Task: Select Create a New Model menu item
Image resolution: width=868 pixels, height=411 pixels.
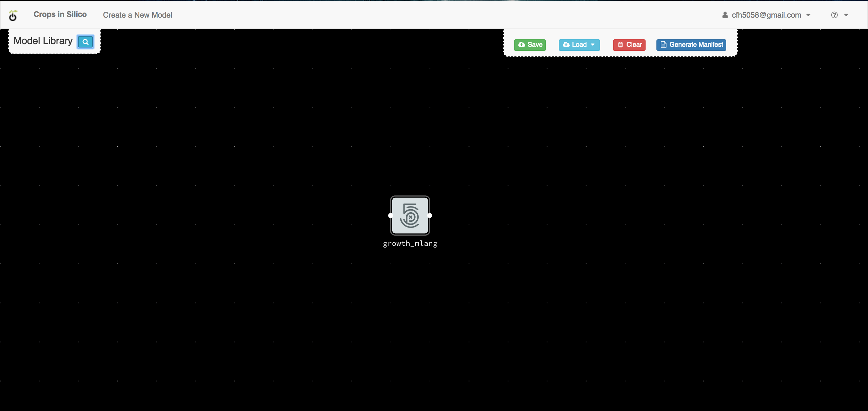Action: coord(138,15)
